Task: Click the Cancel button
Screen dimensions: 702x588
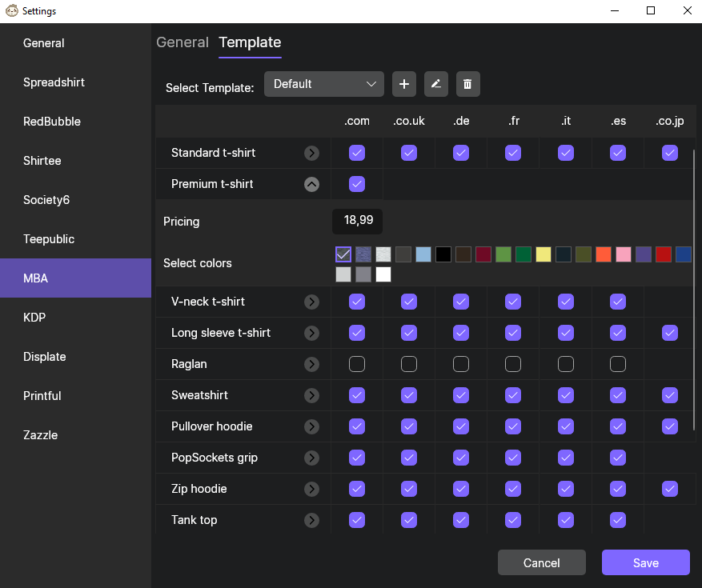Action: click(x=542, y=562)
